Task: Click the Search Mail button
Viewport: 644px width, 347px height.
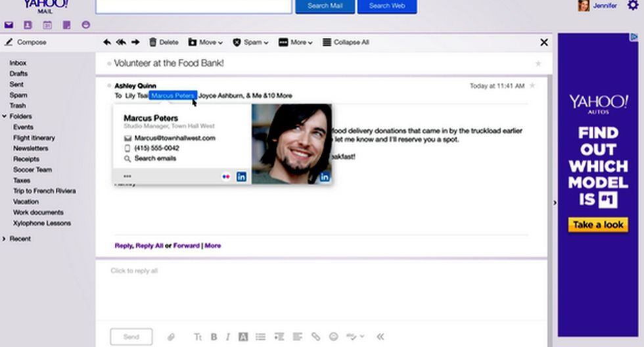Action: (x=325, y=6)
